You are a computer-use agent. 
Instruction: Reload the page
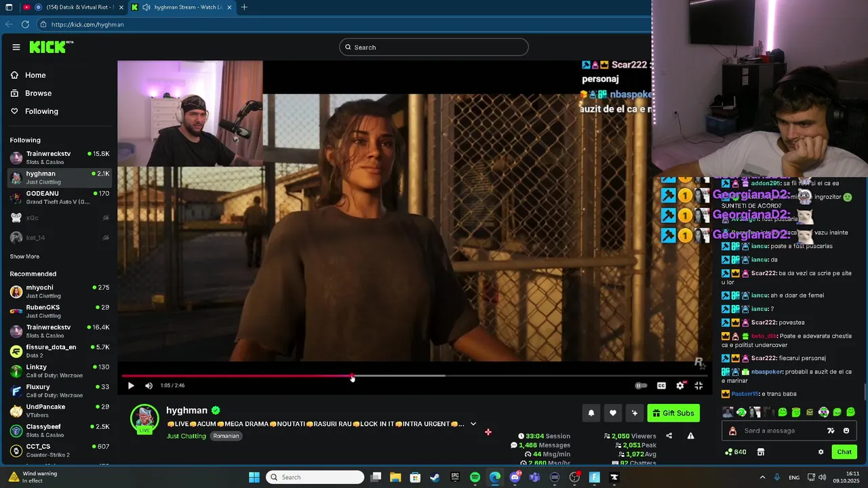point(25,24)
